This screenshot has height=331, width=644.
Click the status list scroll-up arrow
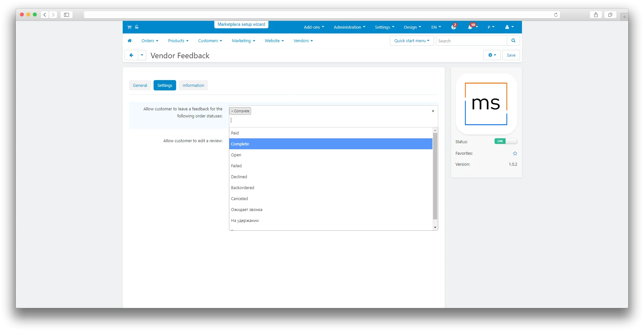click(435, 130)
